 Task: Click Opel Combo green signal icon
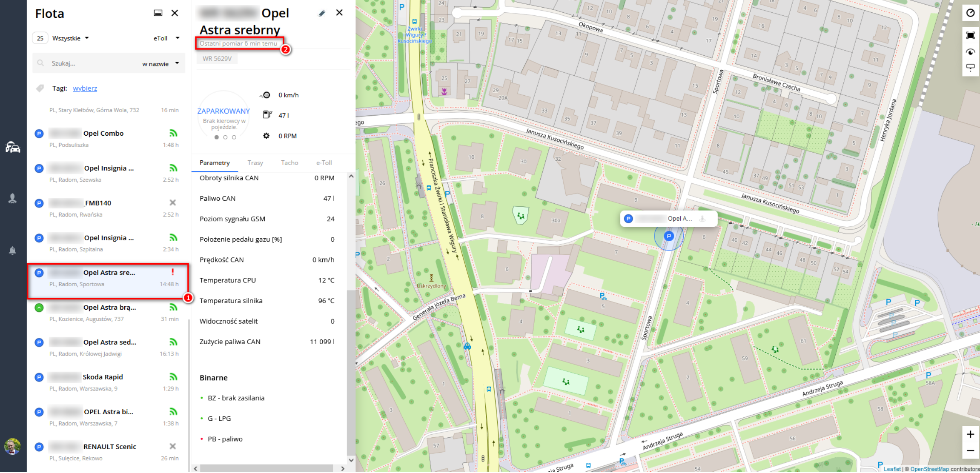tap(173, 134)
